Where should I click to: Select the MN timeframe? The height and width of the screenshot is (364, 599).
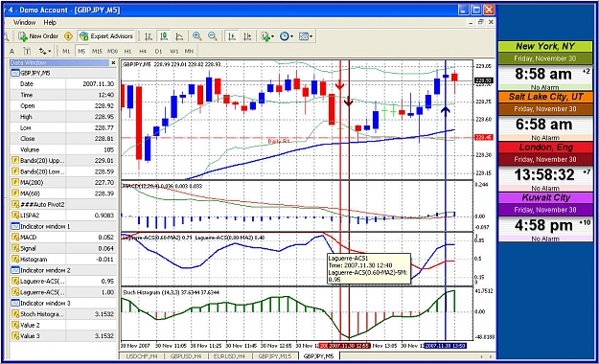click(189, 51)
